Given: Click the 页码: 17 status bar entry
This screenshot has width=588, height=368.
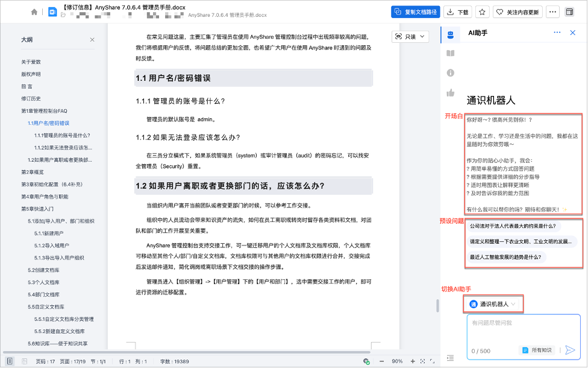Looking at the screenshot, I should (x=45, y=361).
